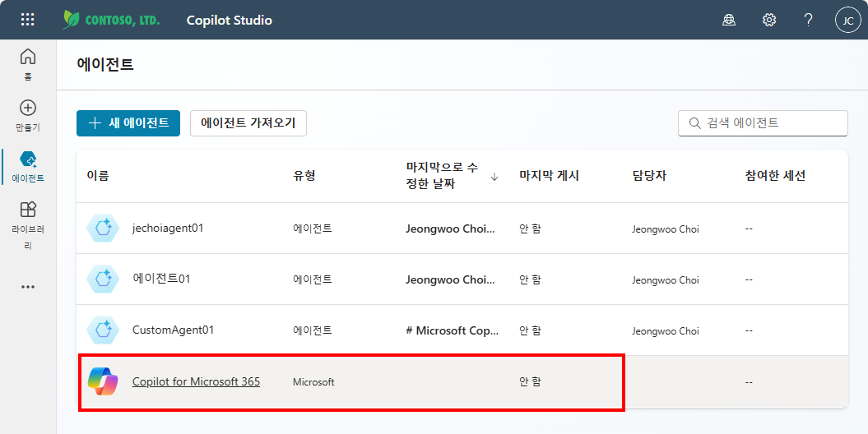Open the 에이전트01 agent name
Viewport: 868px width, 434px height.
161,279
